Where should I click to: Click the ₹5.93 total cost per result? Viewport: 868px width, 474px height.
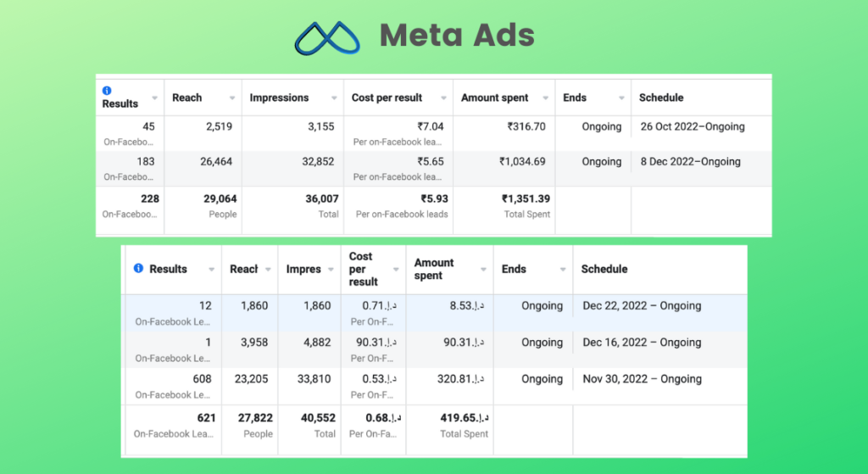point(435,198)
